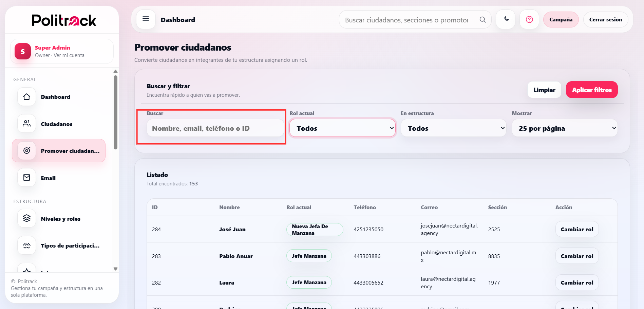Click Limpiar to clear filters

[544, 90]
